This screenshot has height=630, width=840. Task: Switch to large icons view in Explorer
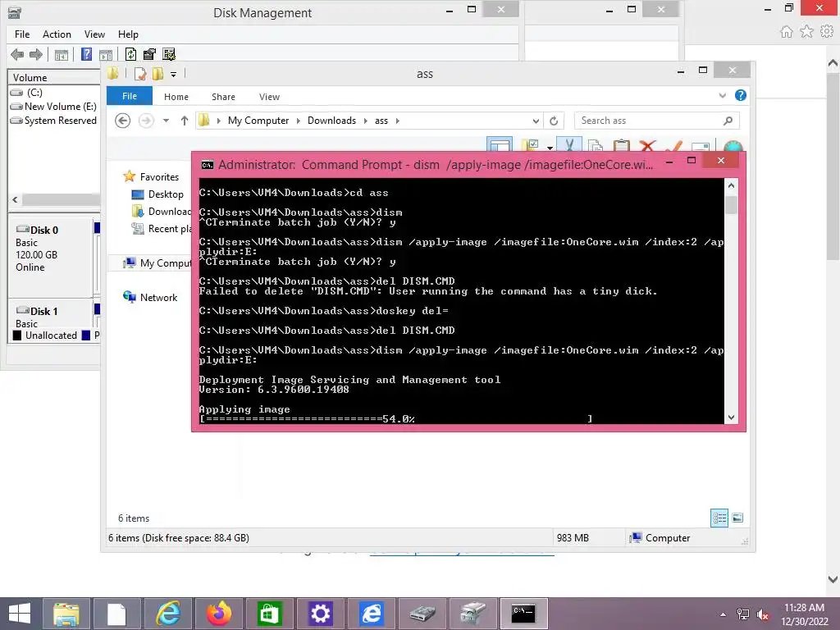(x=737, y=518)
